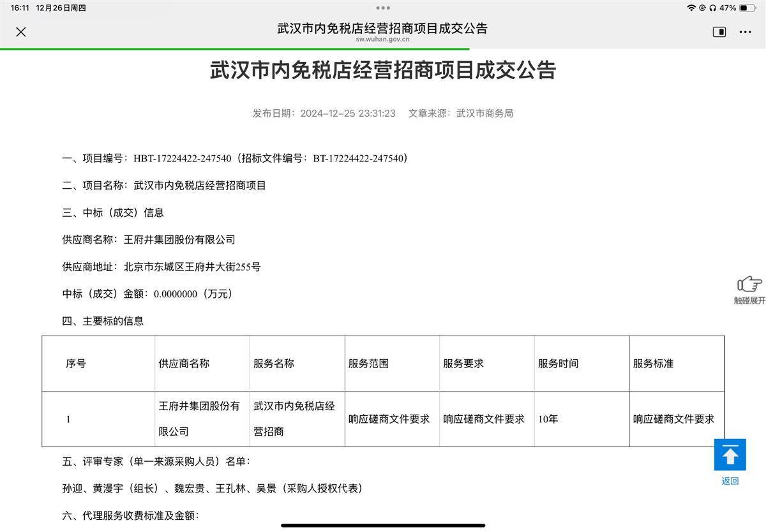This screenshot has width=766, height=532.
Task: Tap the source 武汉市商务局
Action: [x=484, y=114]
